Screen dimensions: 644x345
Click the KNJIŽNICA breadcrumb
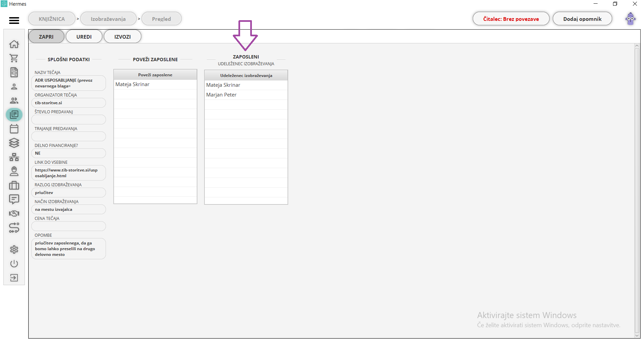(52, 19)
